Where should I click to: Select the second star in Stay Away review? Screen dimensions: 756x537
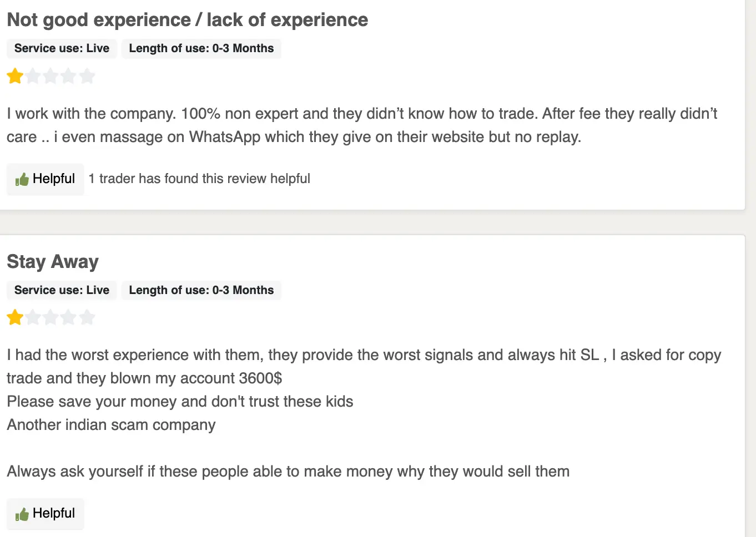pos(33,318)
